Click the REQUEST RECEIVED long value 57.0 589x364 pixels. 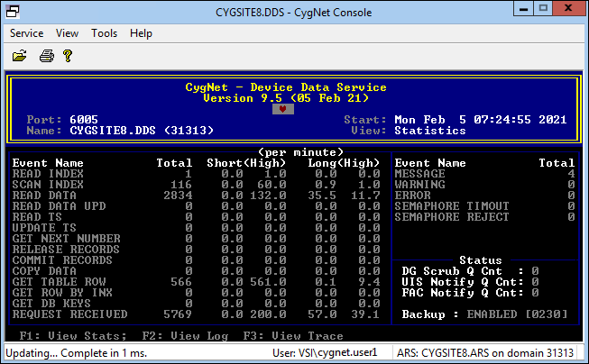point(322,314)
